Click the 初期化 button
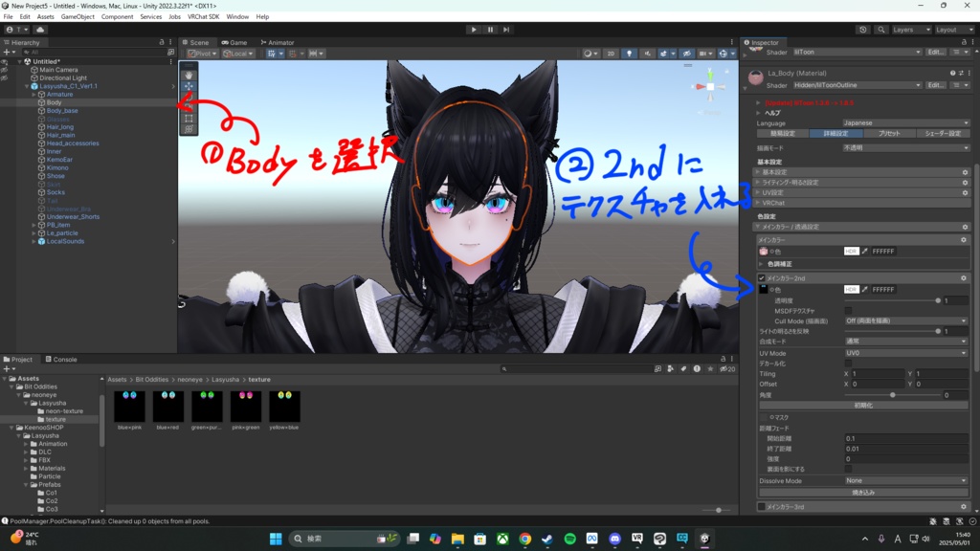Viewport: 980px width, 551px height. point(863,406)
